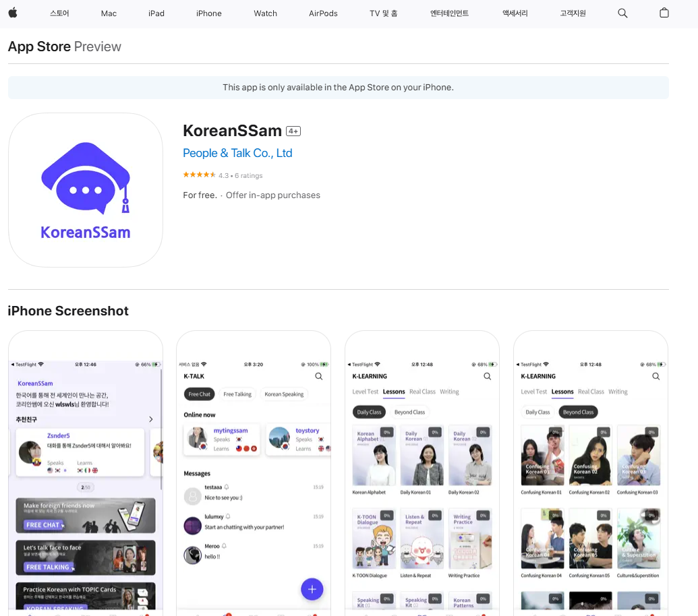Open the Confusing Korean 05 thumbnail
This screenshot has height=616, width=698.
[591, 538]
